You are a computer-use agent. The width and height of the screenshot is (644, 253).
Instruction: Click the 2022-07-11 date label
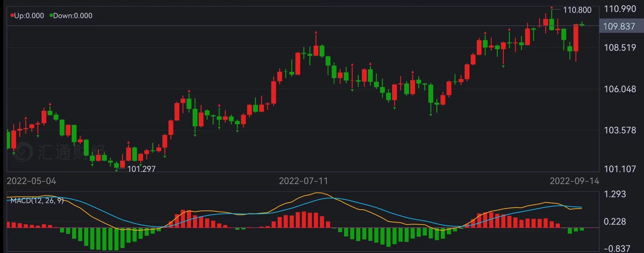tap(303, 181)
